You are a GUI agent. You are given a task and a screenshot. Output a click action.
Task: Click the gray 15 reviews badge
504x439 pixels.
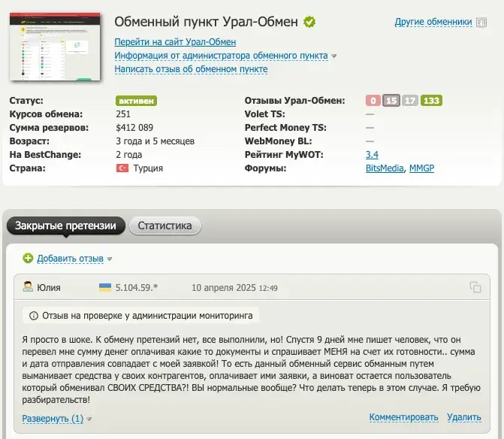[x=391, y=101]
